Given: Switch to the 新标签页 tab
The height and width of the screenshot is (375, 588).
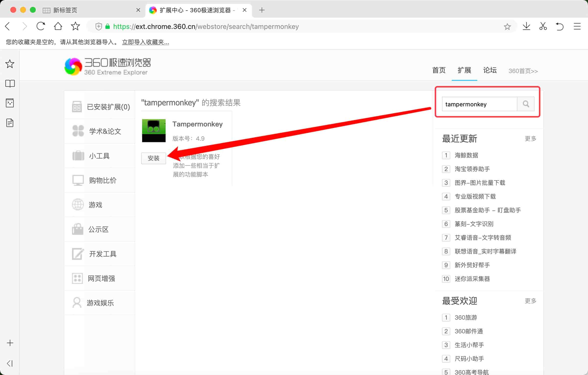Looking at the screenshot, I should [x=65, y=10].
